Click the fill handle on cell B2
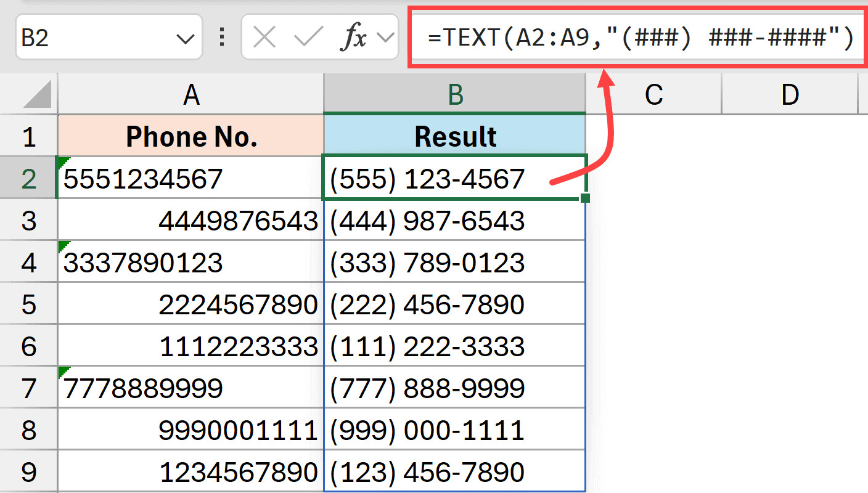Image resolution: width=868 pixels, height=493 pixels. [585, 198]
